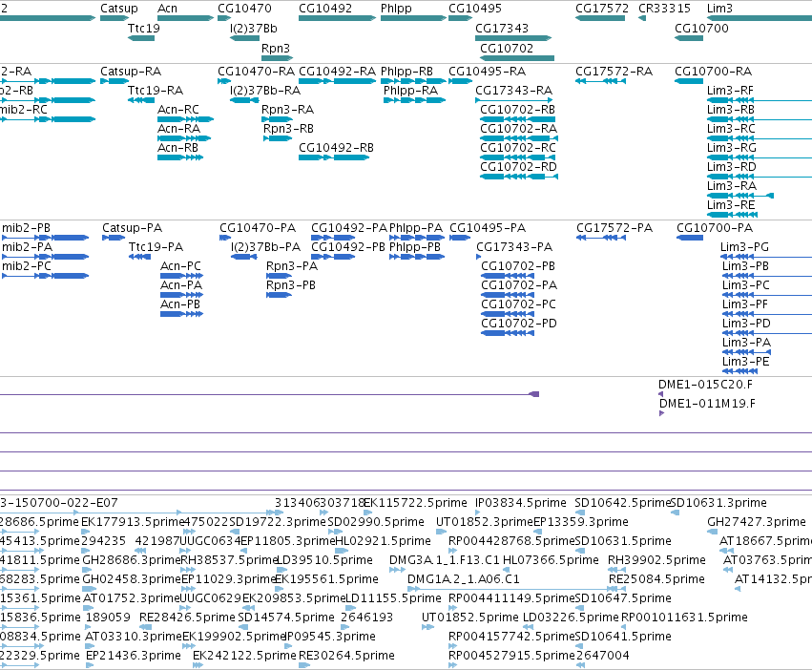
Task: Select the GH27427.3prime EST label
Action: point(756,522)
